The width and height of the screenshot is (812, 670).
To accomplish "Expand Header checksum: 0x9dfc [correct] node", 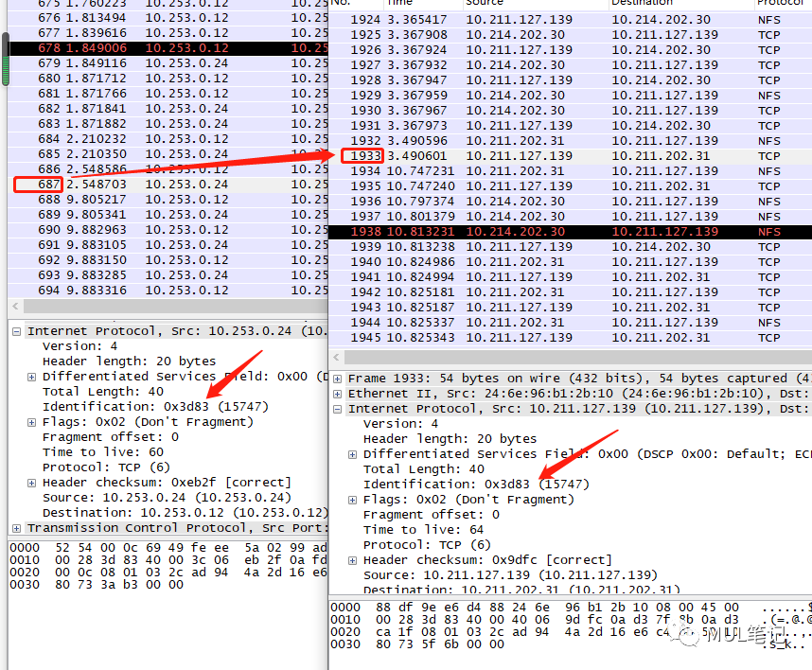I will [x=351, y=559].
